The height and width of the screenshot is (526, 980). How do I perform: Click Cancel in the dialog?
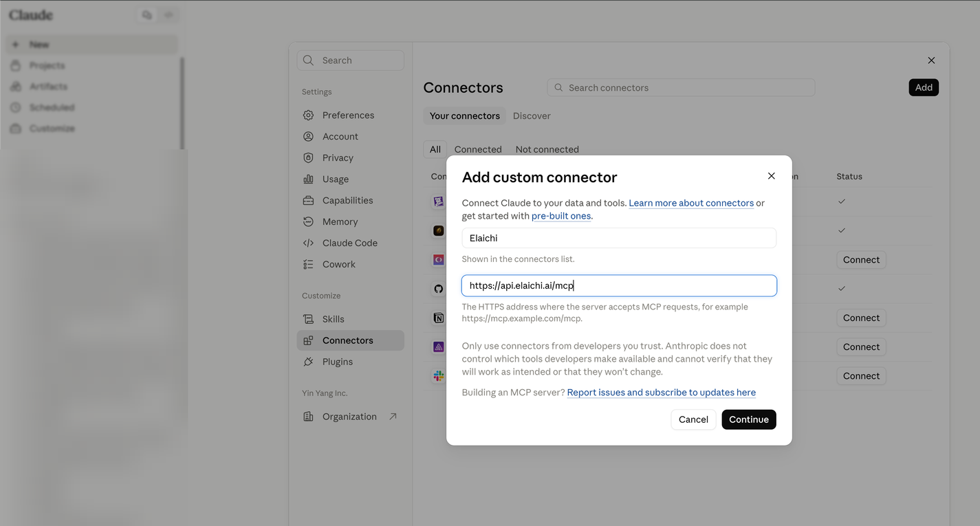pos(693,419)
